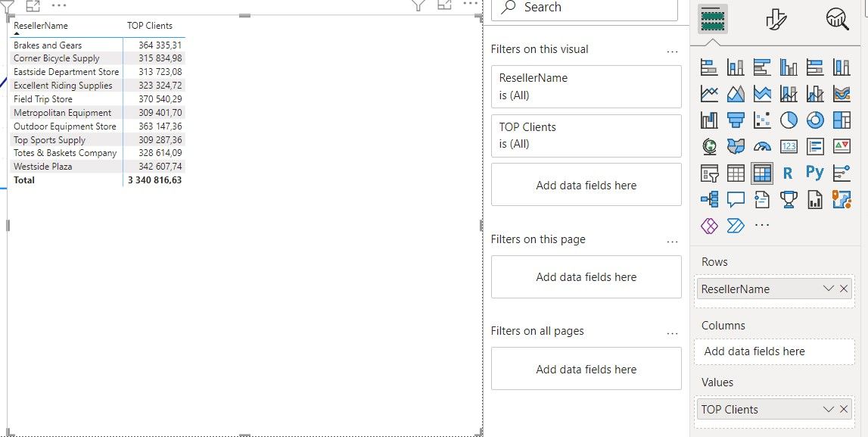Open TOP Clients field dropdown in Values
Screen dimensions: 868x437
coord(828,409)
